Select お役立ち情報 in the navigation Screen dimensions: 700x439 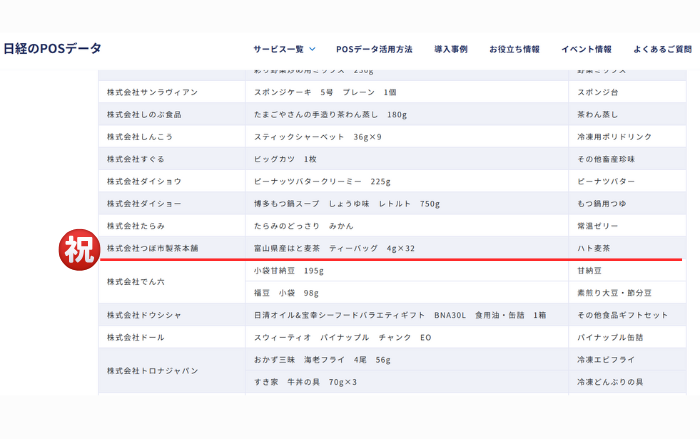coord(514,49)
